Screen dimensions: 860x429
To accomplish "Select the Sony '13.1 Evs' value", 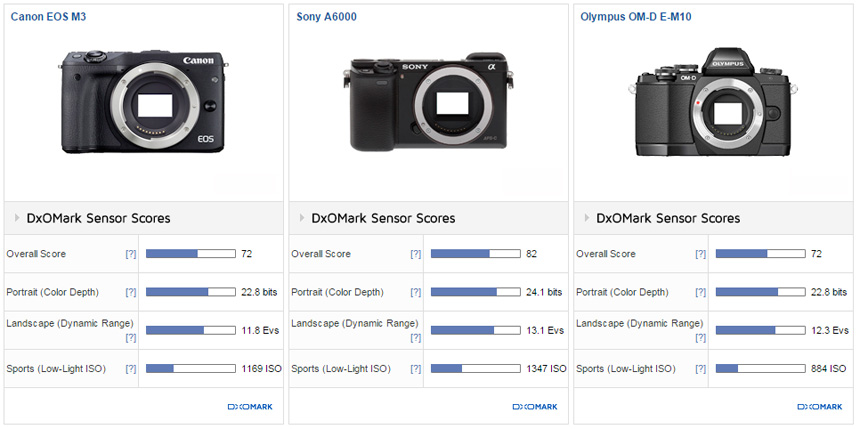I will point(545,330).
